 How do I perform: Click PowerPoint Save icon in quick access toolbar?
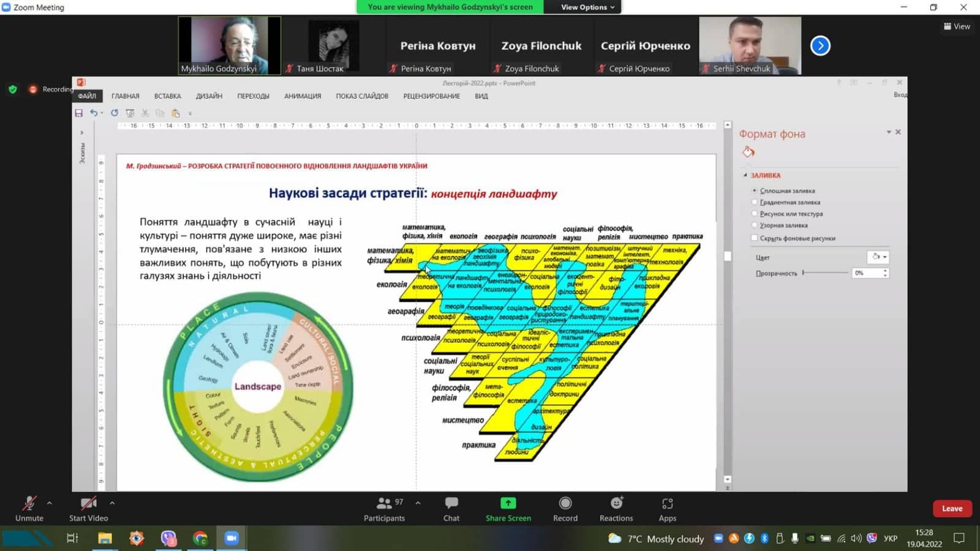[78, 113]
